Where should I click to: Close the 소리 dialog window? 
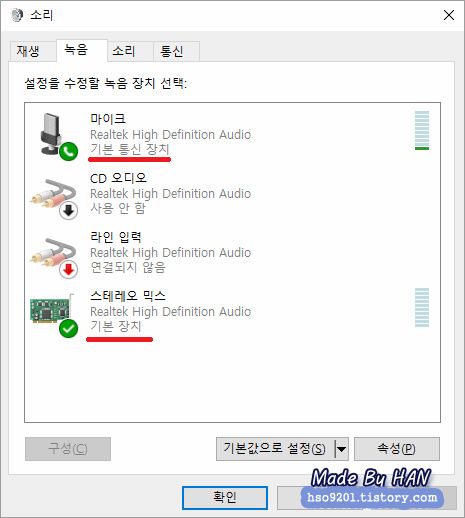(x=449, y=15)
